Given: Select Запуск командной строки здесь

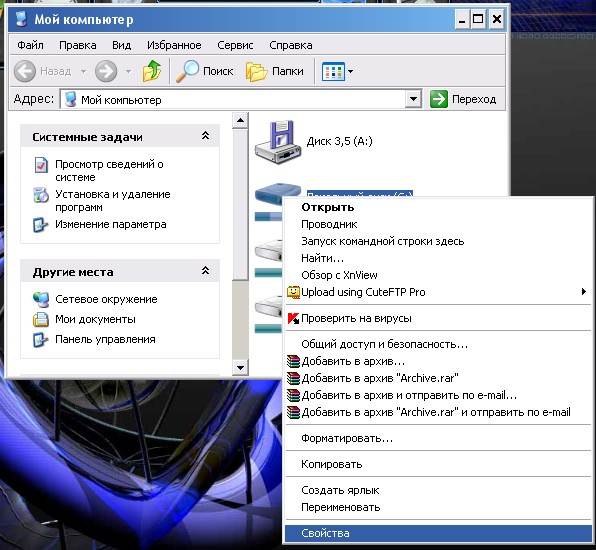Looking at the screenshot, I should tap(439, 241).
